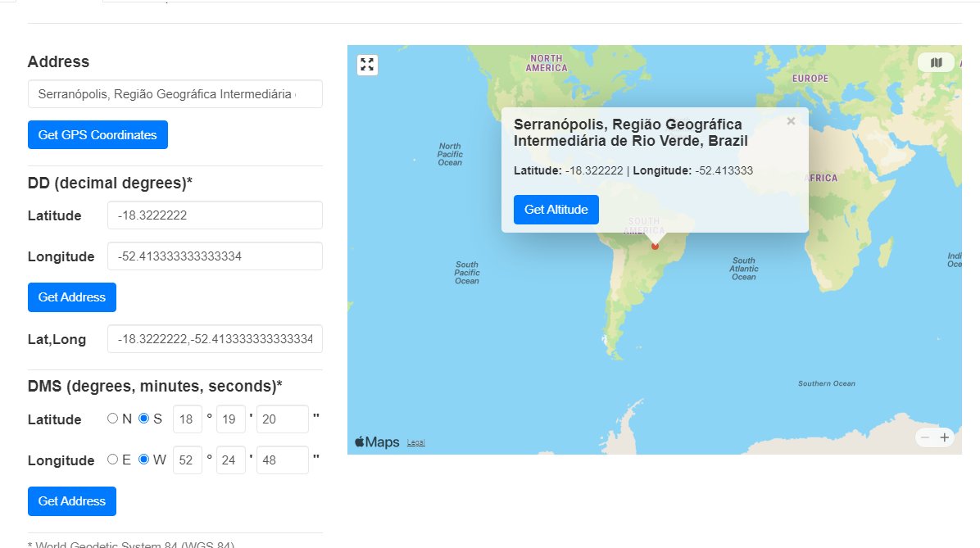980x548 pixels.
Task: Click the Get GPS Coordinates button
Action: [x=98, y=135]
